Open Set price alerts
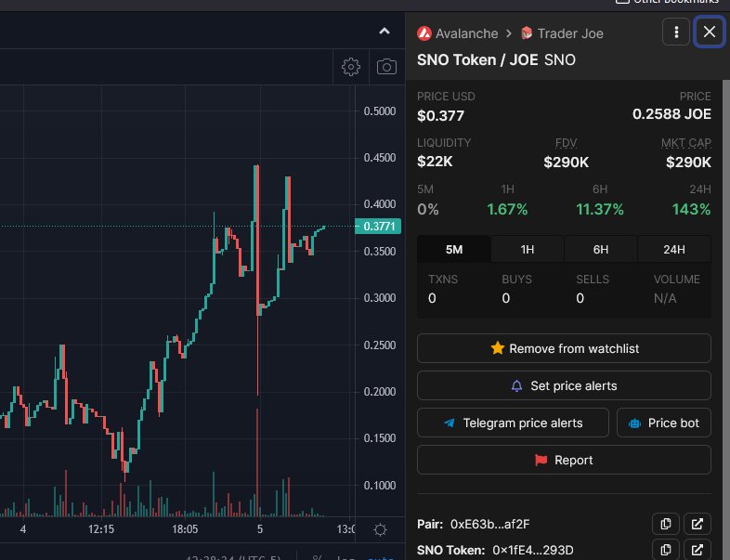 (x=564, y=385)
